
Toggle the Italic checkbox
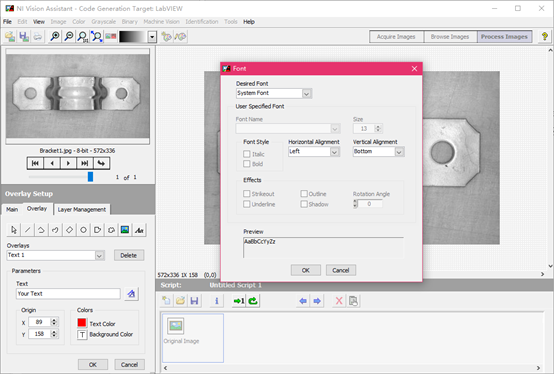[247, 154]
